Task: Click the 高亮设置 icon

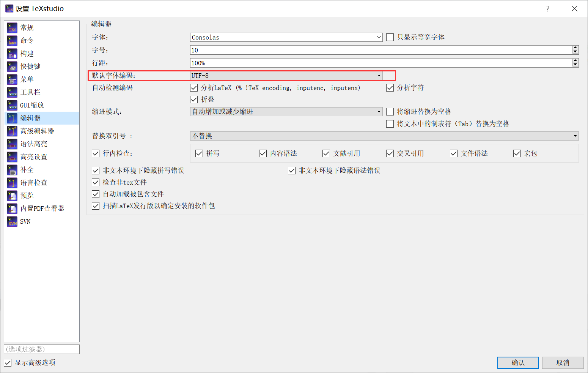Action: click(x=12, y=157)
